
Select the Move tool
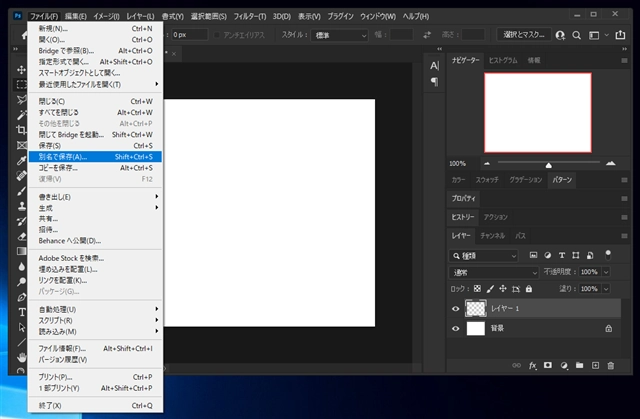tap(21, 70)
